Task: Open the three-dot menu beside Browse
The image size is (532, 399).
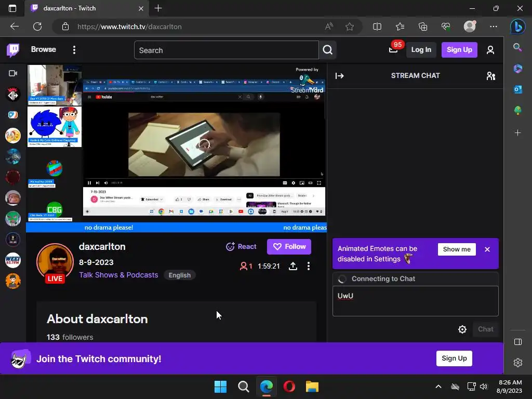Action: [74, 50]
